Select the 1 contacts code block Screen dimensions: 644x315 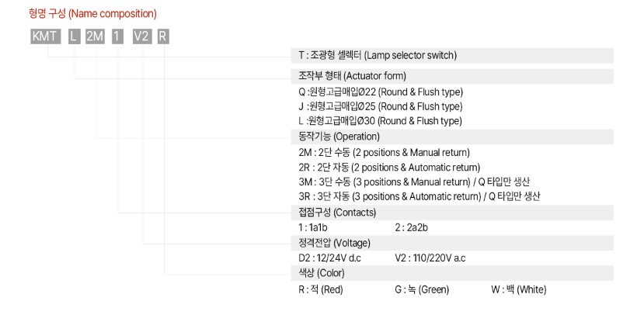pyautogui.click(x=117, y=37)
